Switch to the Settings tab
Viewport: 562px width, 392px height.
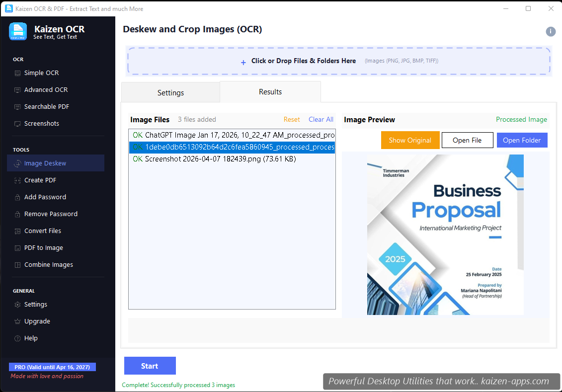point(170,92)
